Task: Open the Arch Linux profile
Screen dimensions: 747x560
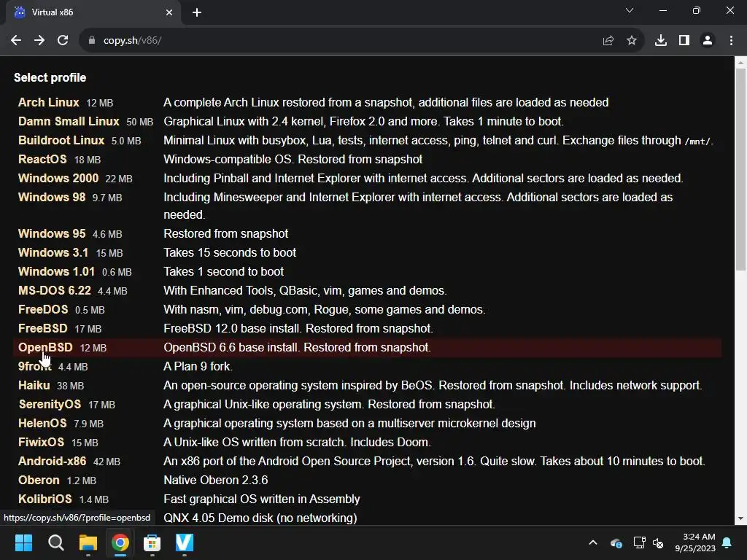Action: coord(49,102)
